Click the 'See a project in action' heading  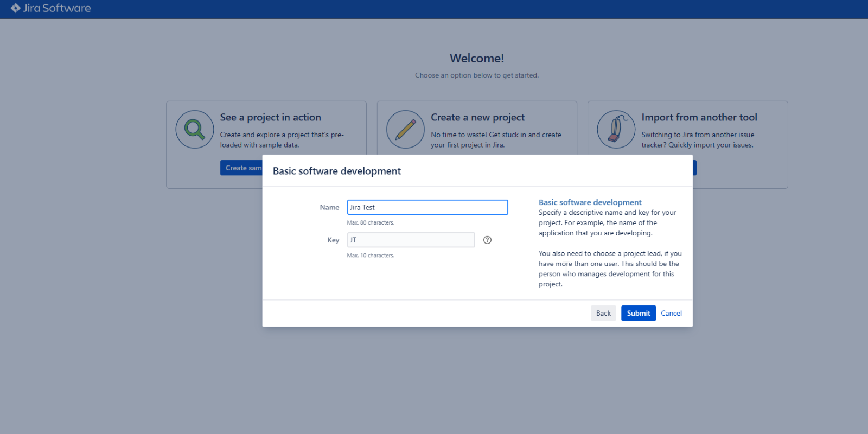pyautogui.click(x=270, y=117)
